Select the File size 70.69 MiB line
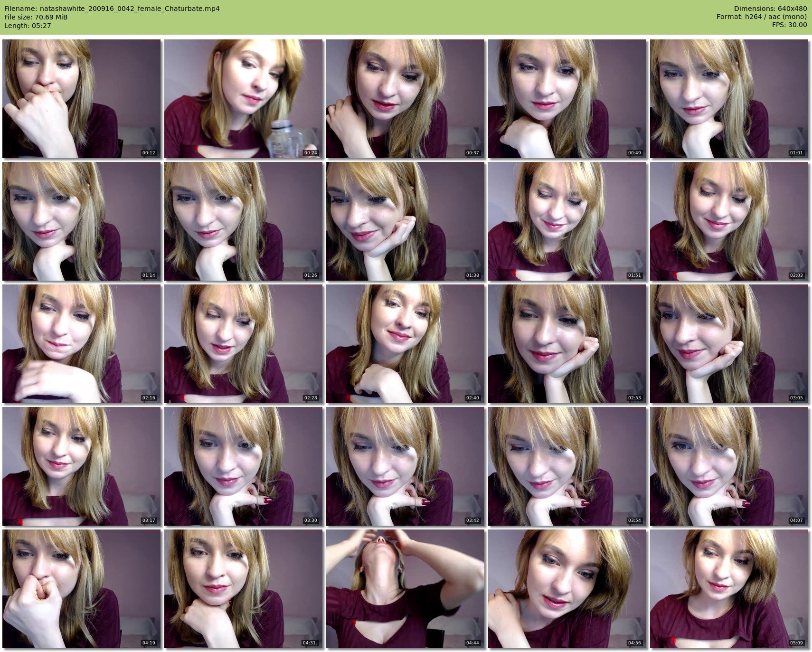The width and height of the screenshot is (812, 652). [36, 17]
